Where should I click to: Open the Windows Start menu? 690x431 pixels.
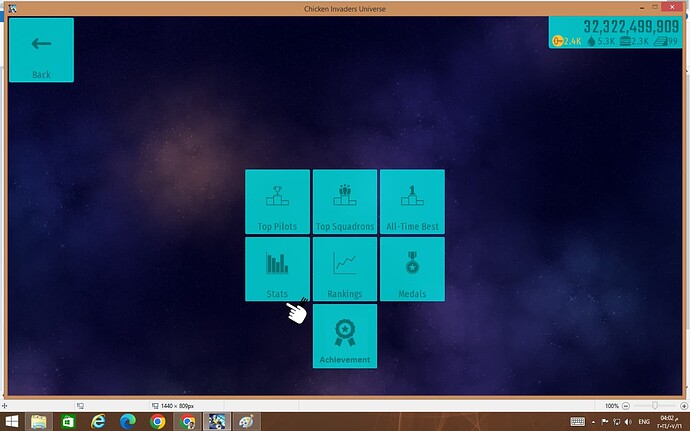[11, 421]
